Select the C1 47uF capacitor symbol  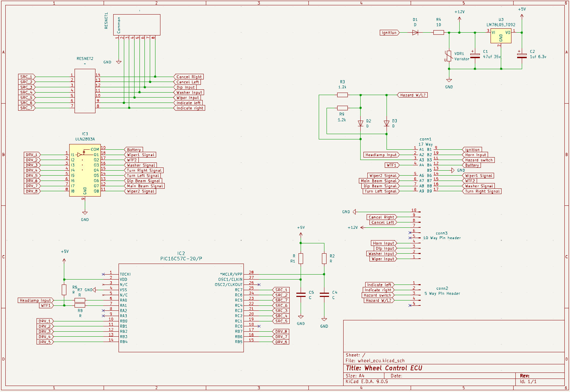pyautogui.click(x=475, y=56)
